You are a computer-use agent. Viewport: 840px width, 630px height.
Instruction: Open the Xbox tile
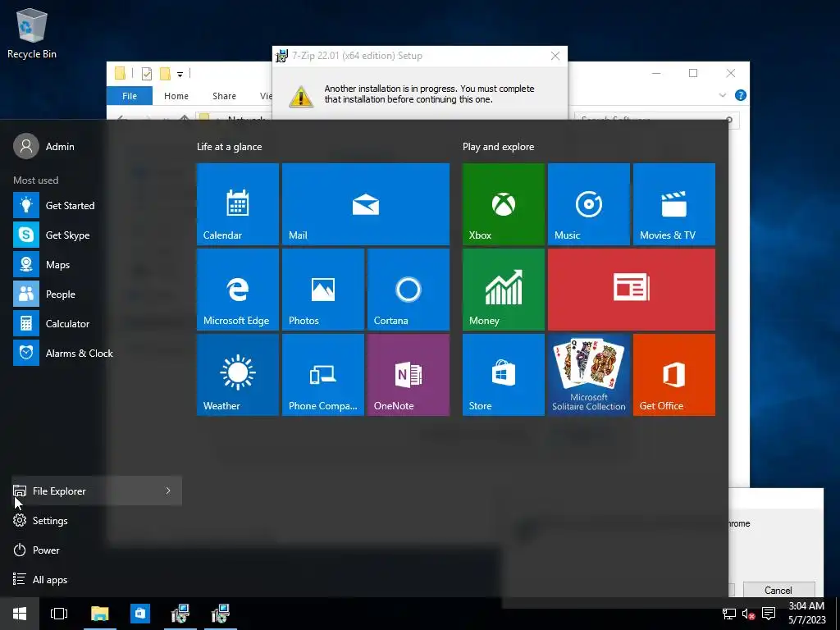(504, 204)
